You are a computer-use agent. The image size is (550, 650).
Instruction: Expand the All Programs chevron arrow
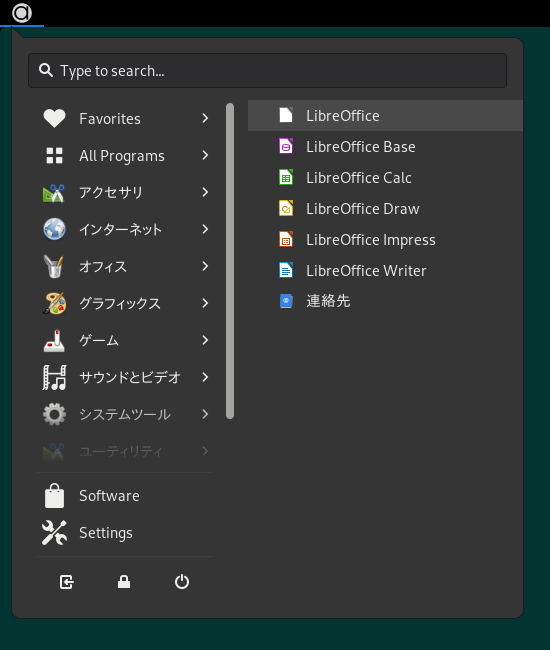205,155
